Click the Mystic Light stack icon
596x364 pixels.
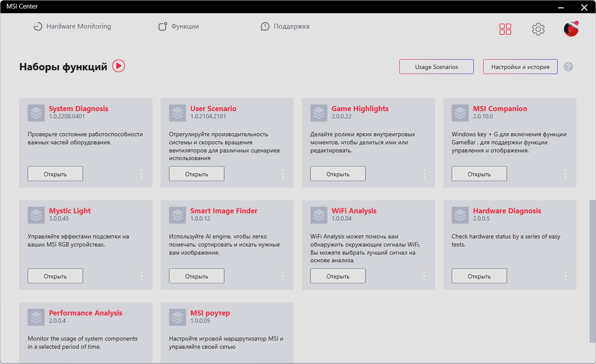point(36,215)
